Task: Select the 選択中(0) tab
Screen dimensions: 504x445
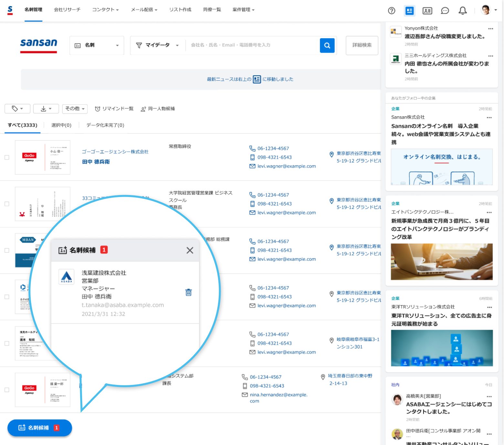Action: 61,125
